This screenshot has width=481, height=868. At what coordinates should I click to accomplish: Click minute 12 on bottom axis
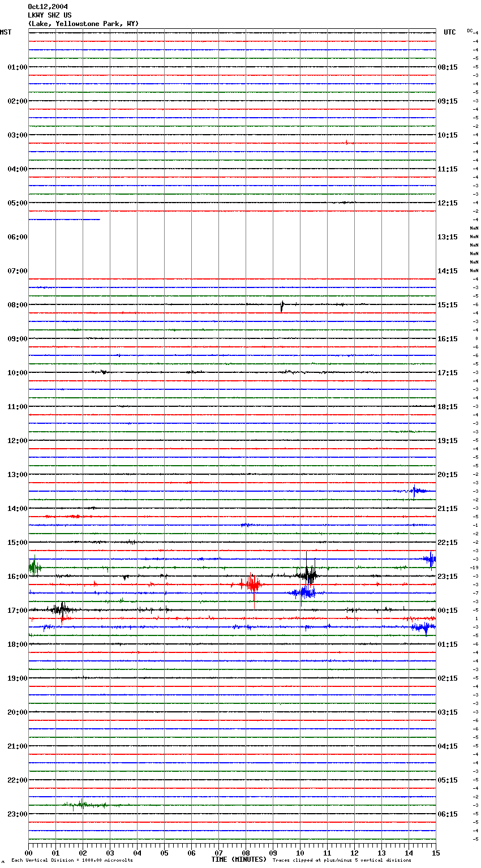354,853
